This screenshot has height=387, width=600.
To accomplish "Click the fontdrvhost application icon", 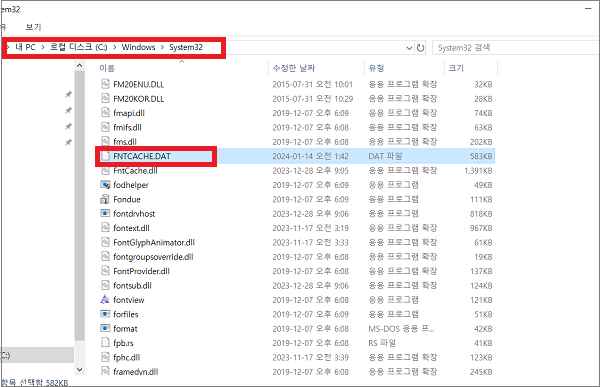I will (105, 213).
